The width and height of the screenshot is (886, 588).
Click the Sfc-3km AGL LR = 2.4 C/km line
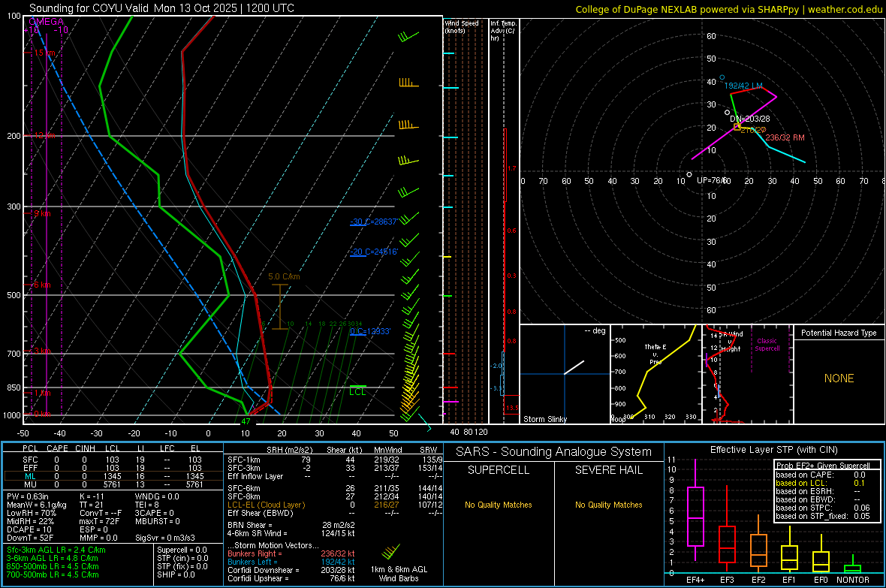pyautogui.click(x=56, y=550)
